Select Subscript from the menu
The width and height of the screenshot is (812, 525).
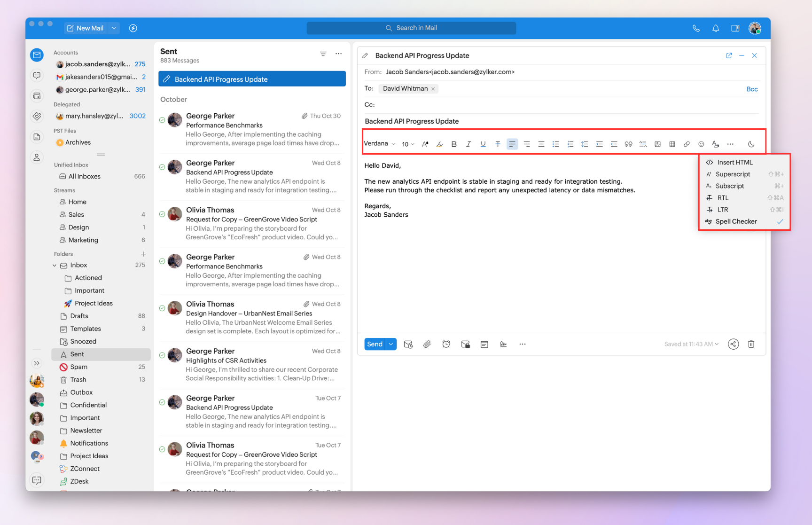(744, 186)
